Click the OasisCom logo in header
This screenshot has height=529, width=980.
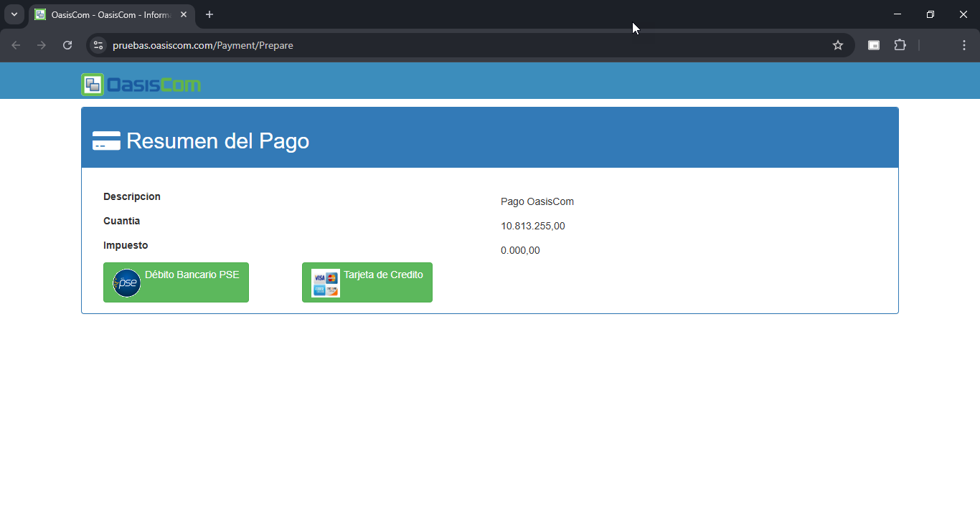click(141, 85)
